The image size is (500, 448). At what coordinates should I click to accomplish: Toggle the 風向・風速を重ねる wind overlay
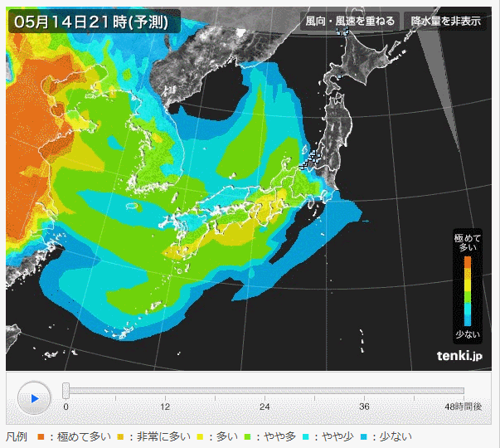pyautogui.click(x=350, y=21)
